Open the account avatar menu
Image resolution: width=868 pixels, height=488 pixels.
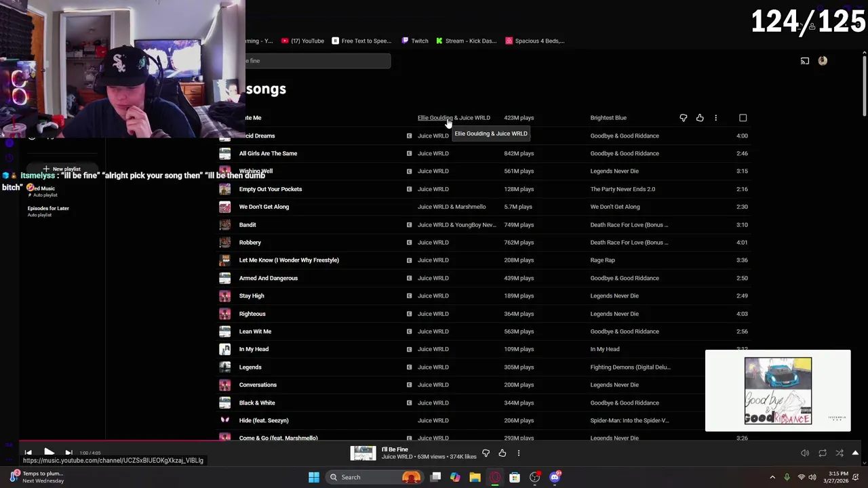(823, 61)
